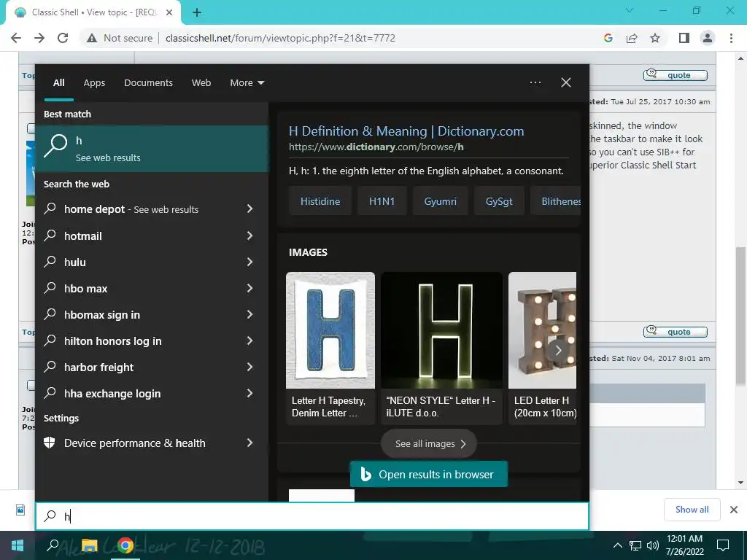Expand the More dropdown
This screenshot has width=747, height=560.
click(x=247, y=83)
